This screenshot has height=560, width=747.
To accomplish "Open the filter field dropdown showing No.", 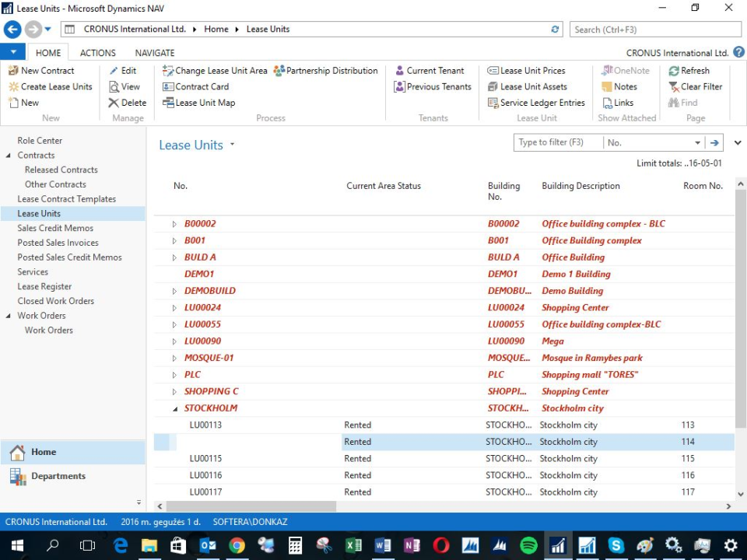I will click(697, 142).
